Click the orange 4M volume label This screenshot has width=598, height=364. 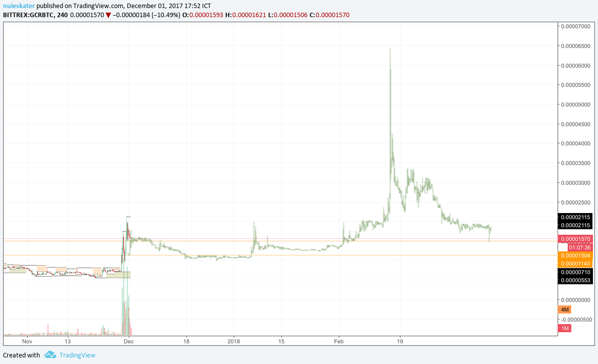tap(565, 309)
